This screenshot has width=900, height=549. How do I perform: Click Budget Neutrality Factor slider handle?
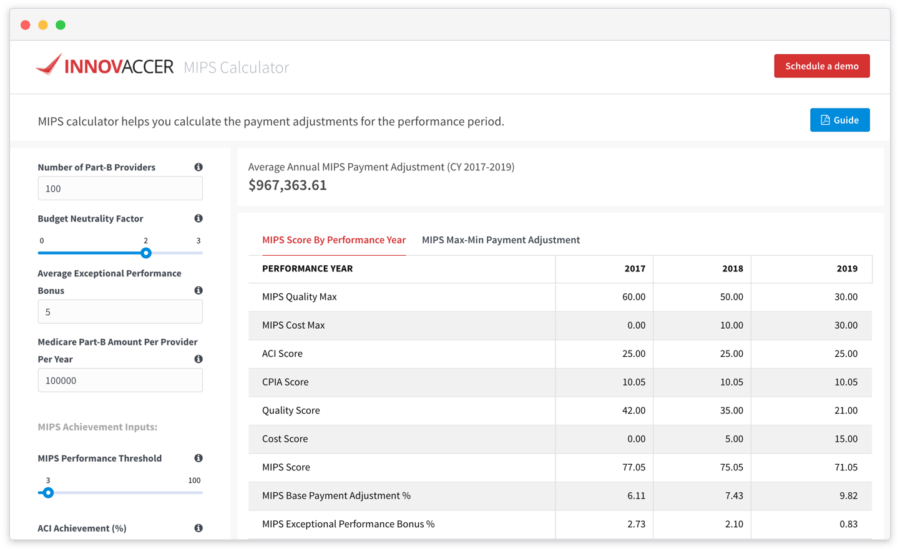(x=146, y=253)
